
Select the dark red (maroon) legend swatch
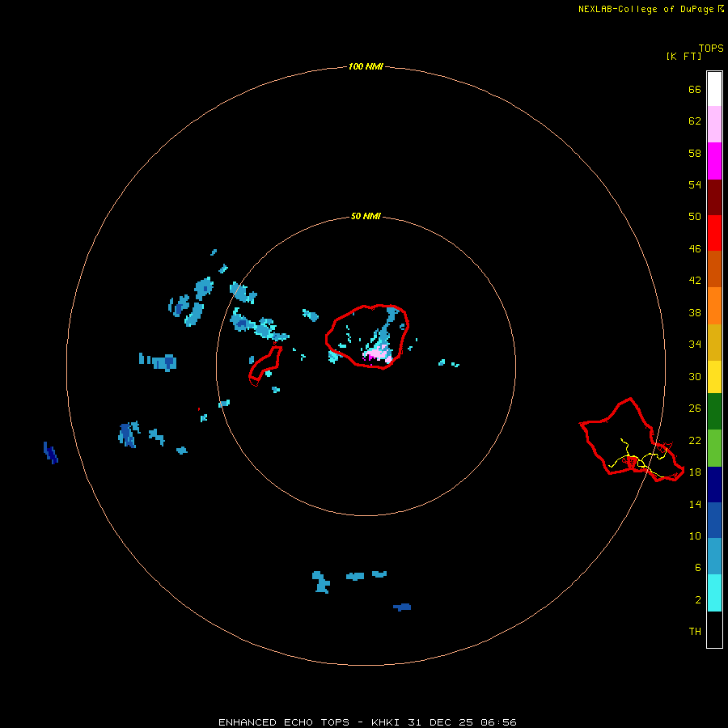pyautogui.click(x=714, y=197)
